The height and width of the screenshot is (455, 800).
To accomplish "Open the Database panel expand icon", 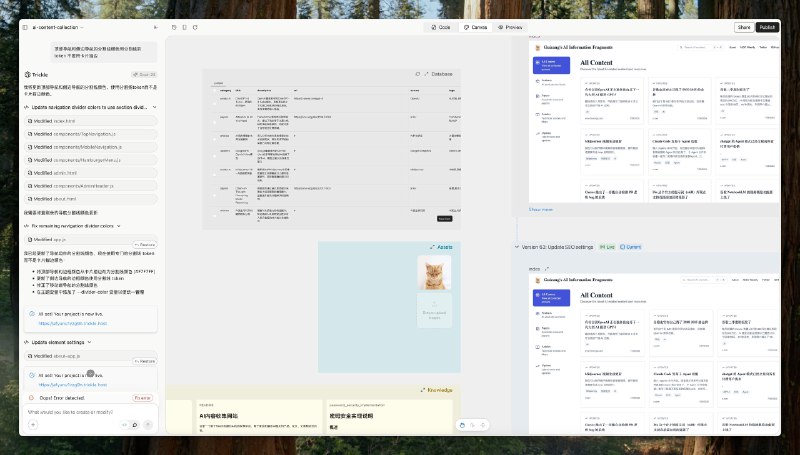I will pyautogui.click(x=427, y=74).
